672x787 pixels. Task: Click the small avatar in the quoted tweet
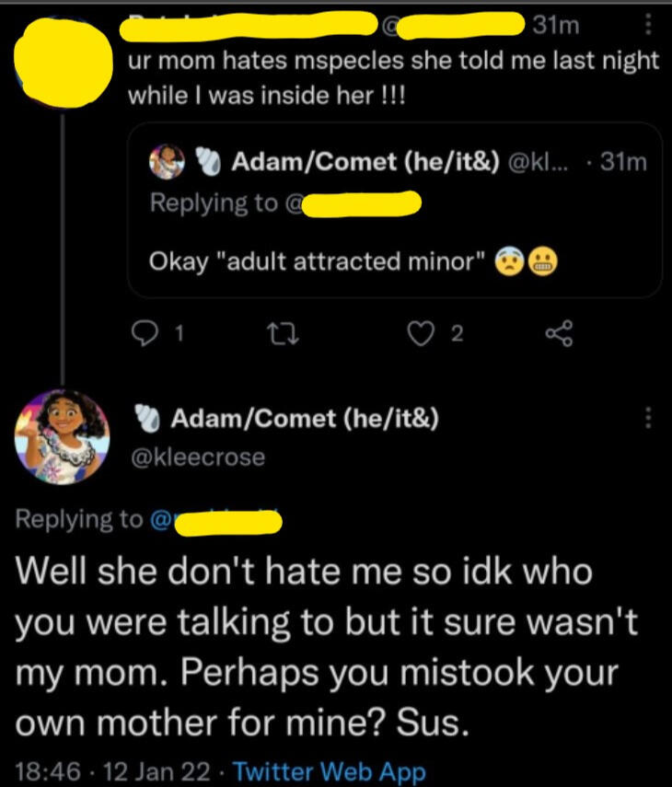point(165,163)
